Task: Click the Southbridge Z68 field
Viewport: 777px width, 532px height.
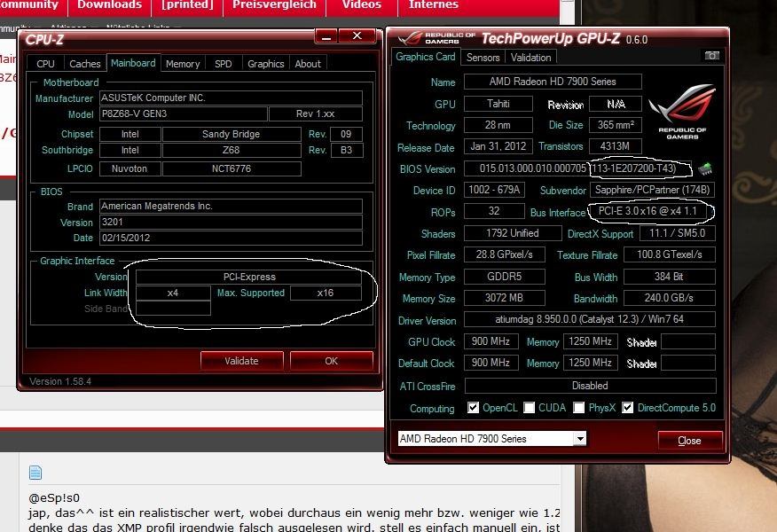Action: pos(232,150)
